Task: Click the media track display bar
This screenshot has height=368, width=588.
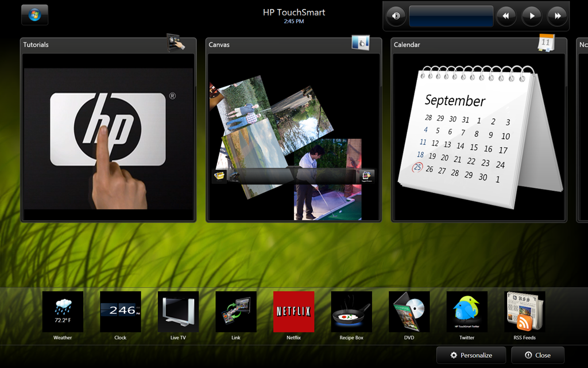Action: [x=451, y=16]
